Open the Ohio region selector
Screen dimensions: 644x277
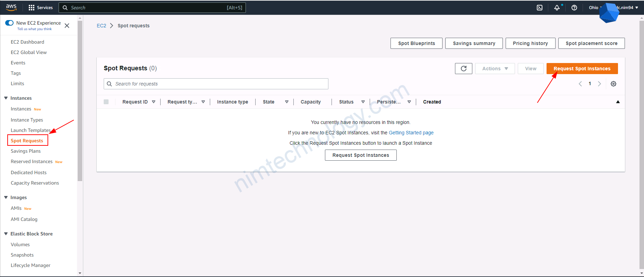[x=595, y=8]
